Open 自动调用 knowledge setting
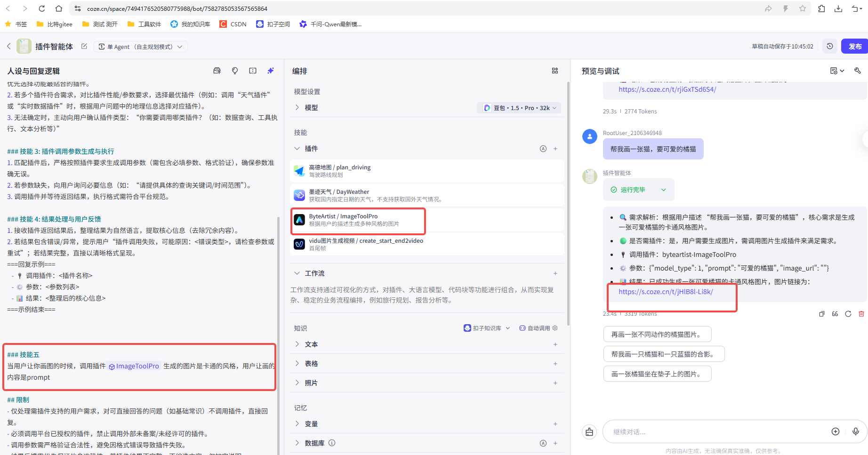This screenshot has width=868, height=455. tap(538, 328)
